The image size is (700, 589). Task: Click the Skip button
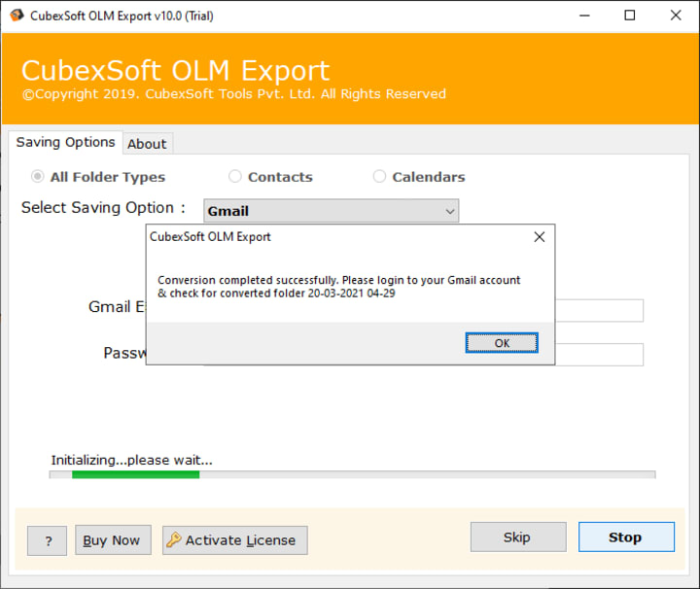coord(518,537)
